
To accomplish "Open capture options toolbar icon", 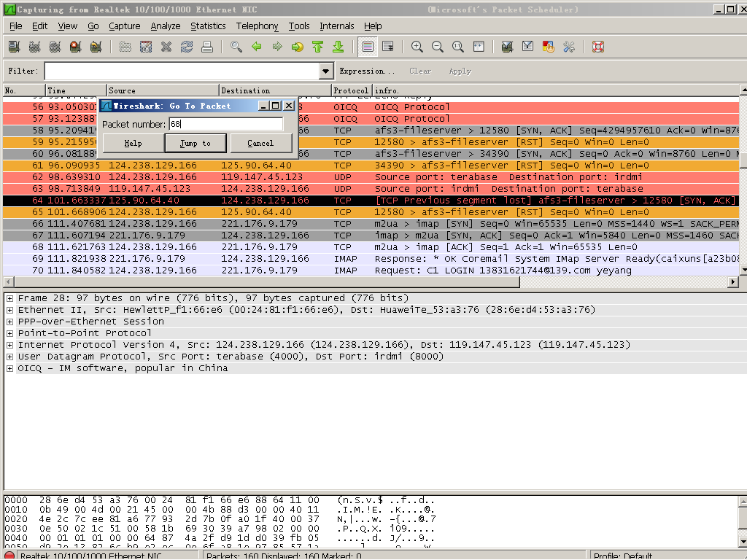I will click(34, 47).
